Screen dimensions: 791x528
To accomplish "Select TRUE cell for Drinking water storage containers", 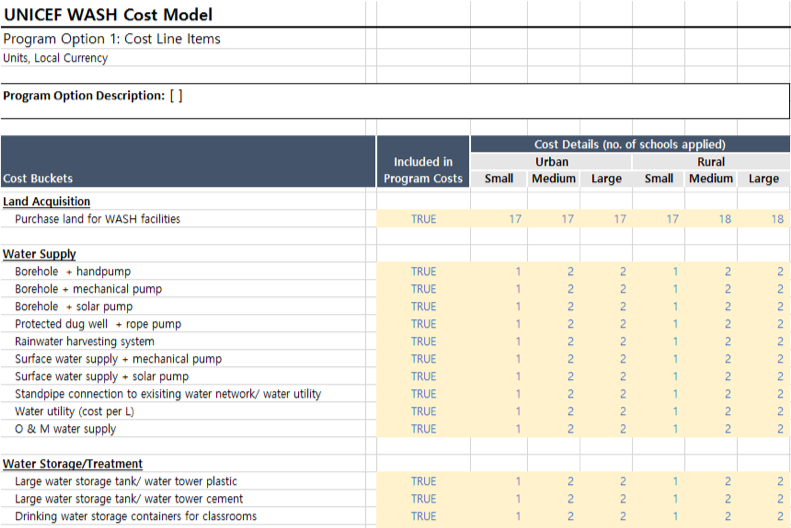I will [423, 516].
